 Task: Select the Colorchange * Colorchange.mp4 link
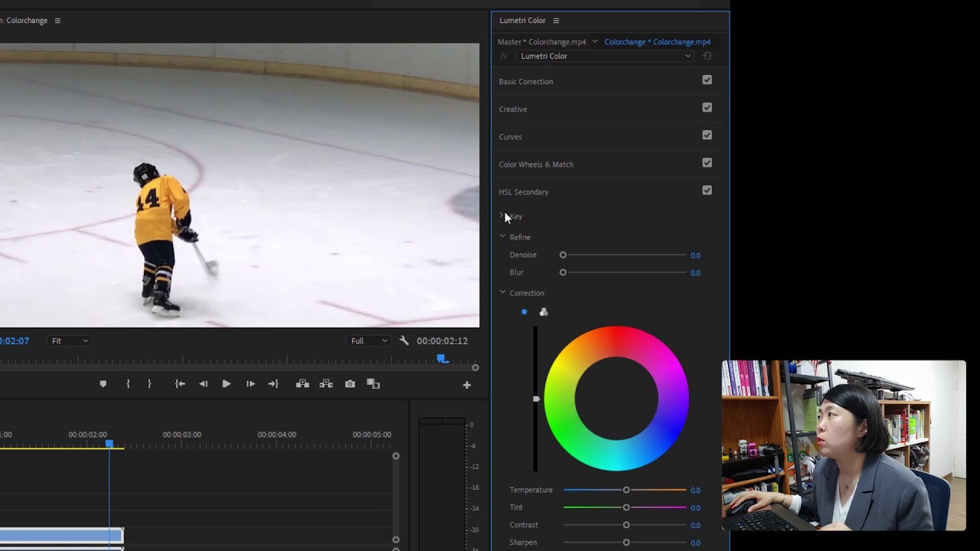(658, 42)
